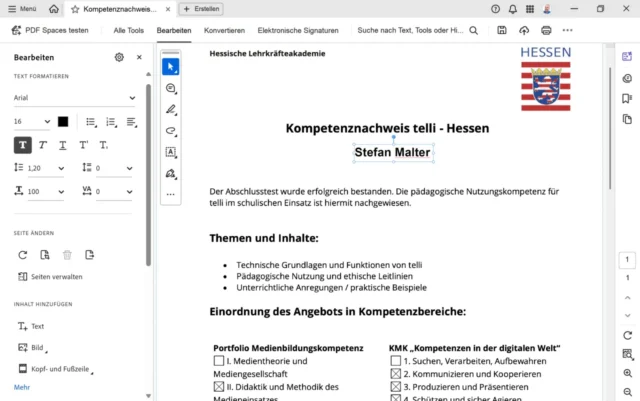Add Kopf- und Fußzeile
640x401 pixels.
[x=55, y=369]
